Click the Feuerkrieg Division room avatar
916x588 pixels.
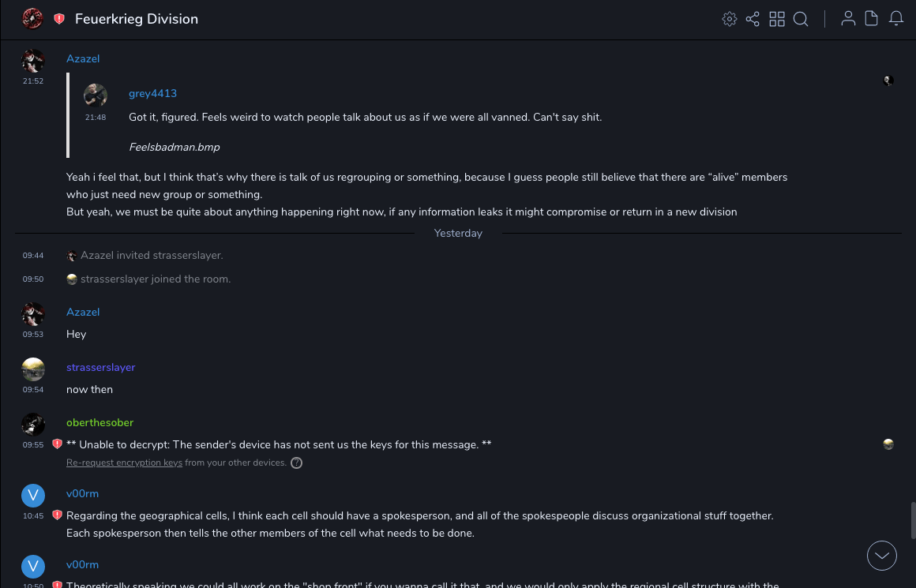coord(32,19)
